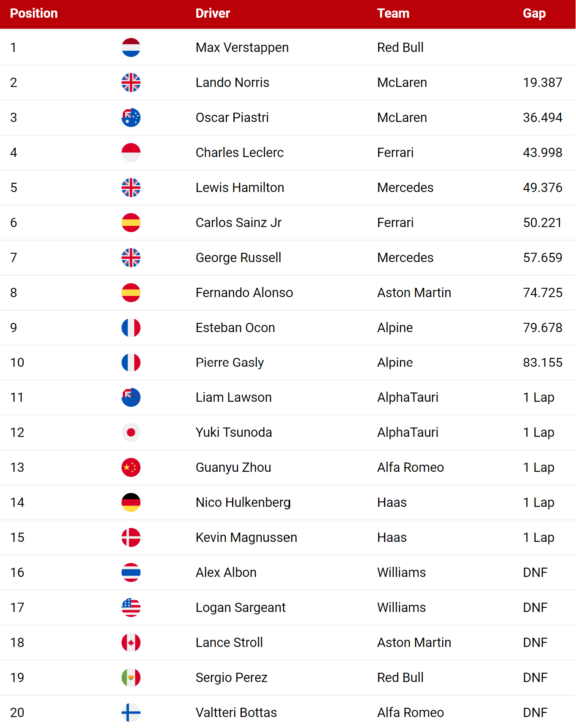Click driver name Fernando Alonso

point(244,292)
